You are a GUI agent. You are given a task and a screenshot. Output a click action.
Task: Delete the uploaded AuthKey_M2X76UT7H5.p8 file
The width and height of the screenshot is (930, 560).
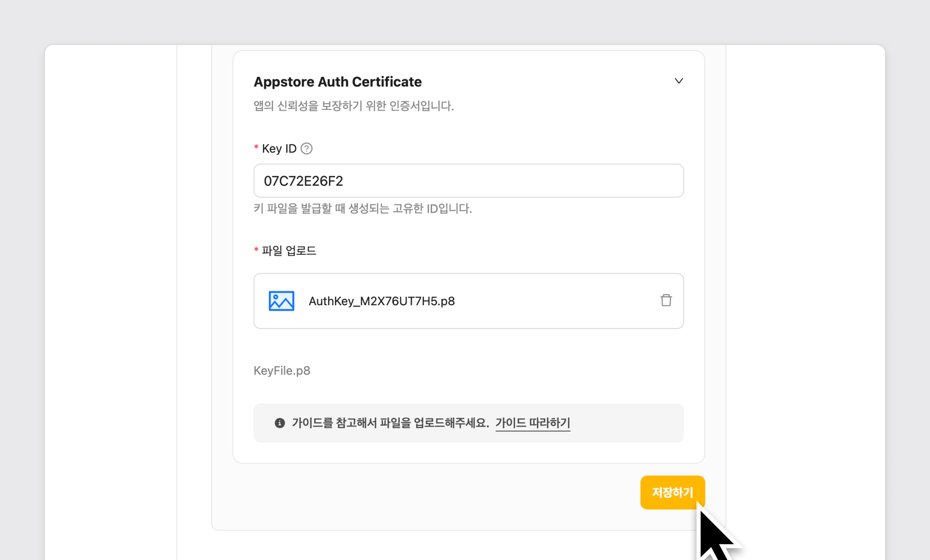coord(666,300)
